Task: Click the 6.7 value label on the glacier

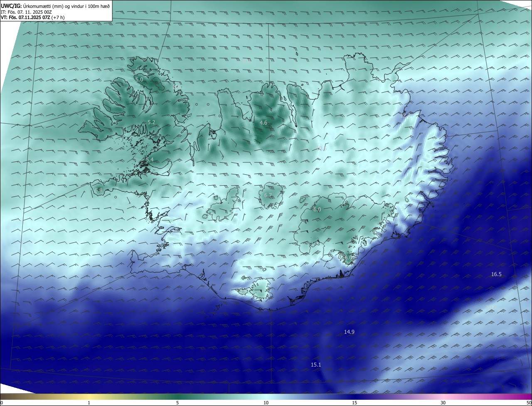Action: (268, 195)
